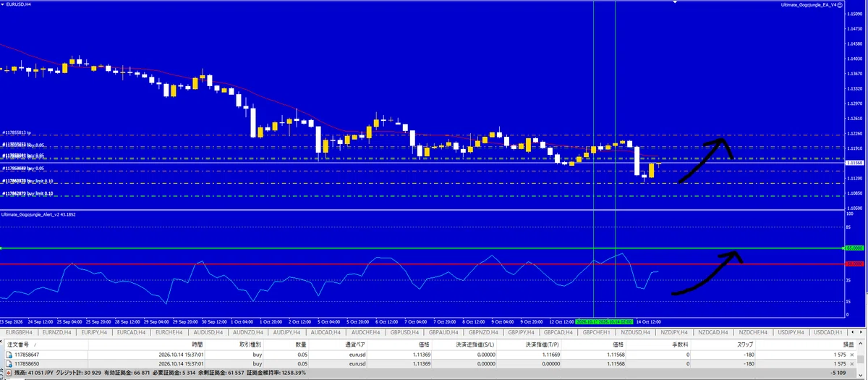Click the red 50.0000 level label

pyautogui.click(x=855, y=263)
